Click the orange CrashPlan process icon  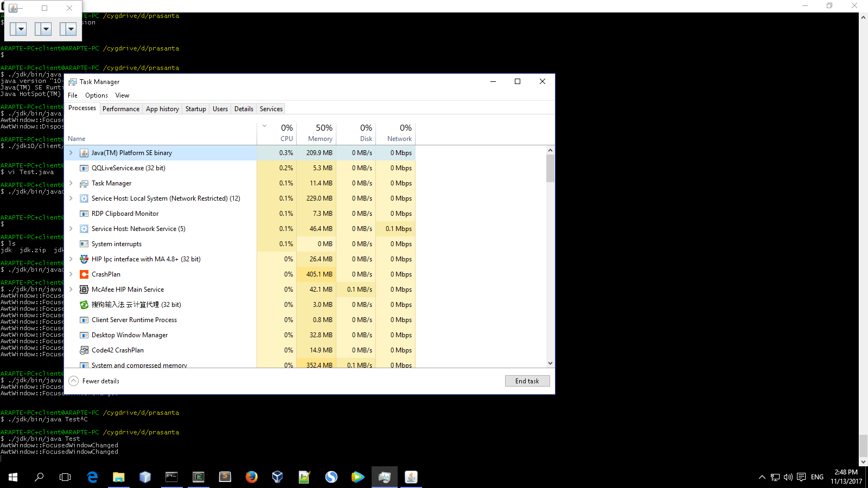(x=84, y=274)
